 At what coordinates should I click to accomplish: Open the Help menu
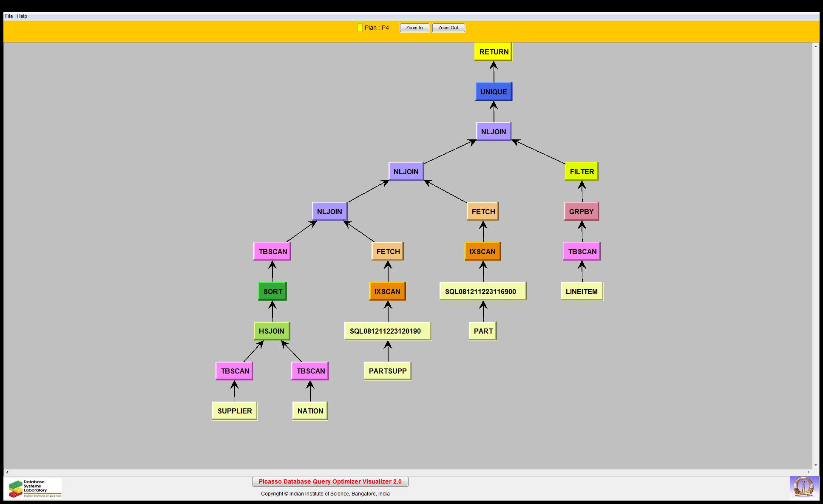click(x=22, y=16)
